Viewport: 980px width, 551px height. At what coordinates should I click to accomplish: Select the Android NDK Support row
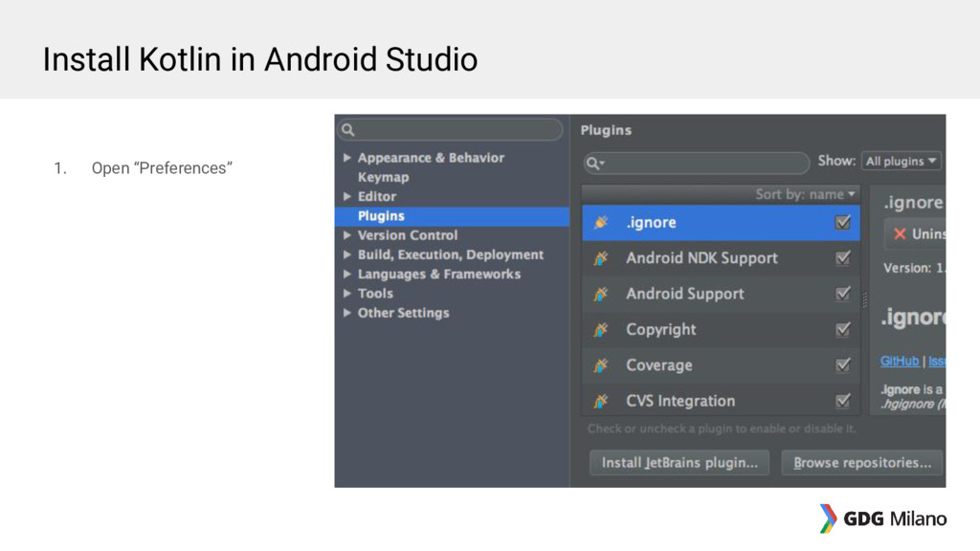click(x=722, y=258)
